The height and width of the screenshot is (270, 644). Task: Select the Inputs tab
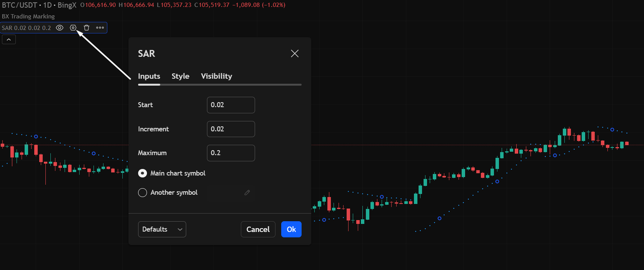click(149, 76)
